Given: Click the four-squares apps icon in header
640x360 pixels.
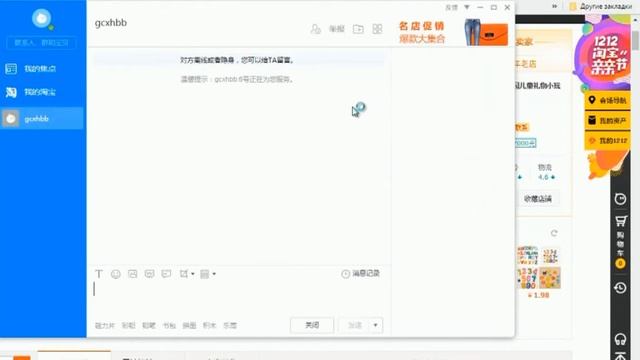Looking at the screenshot, I should coord(377,29).
